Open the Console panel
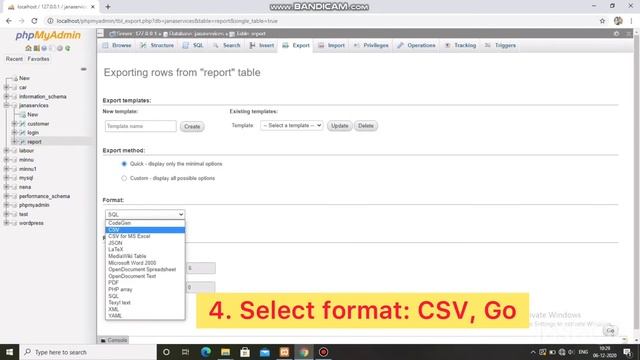This screenshot has width=640, height=360. coord(114,340)
